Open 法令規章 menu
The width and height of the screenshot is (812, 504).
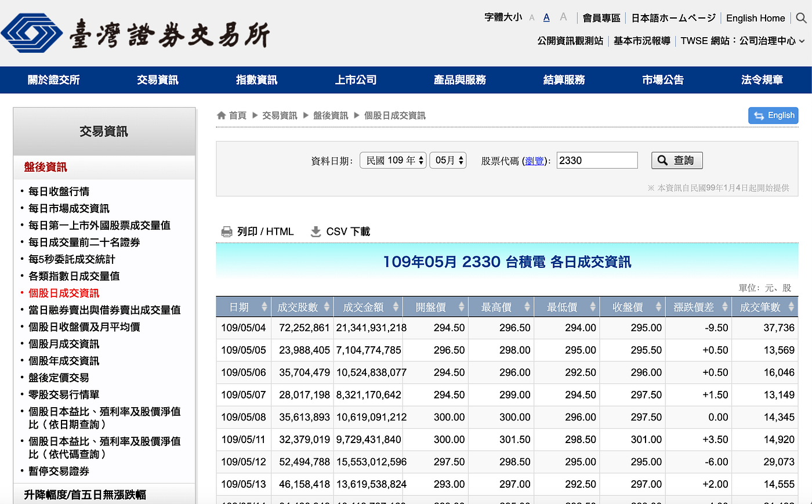click(x=762, y=80)
